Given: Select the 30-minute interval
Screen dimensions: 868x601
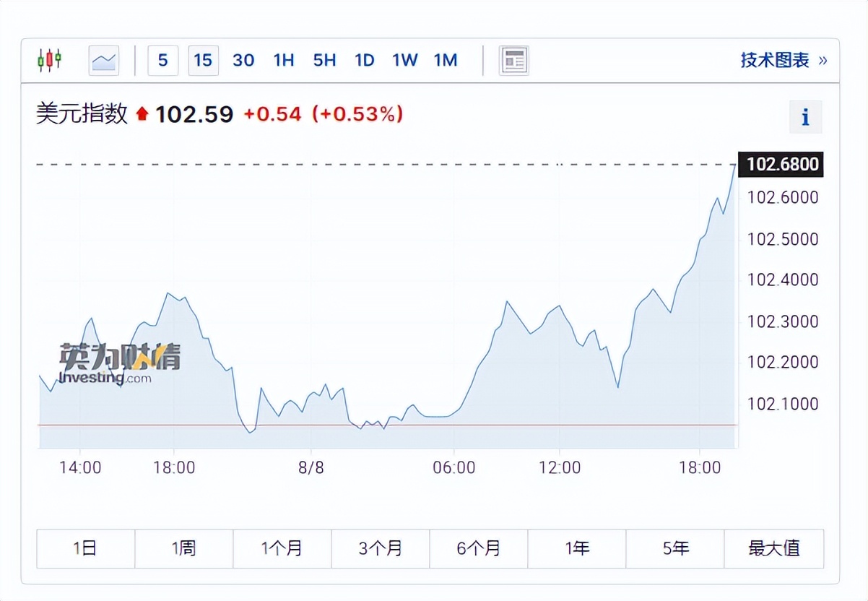Looking at the screenshot, I should coord(243,60).
